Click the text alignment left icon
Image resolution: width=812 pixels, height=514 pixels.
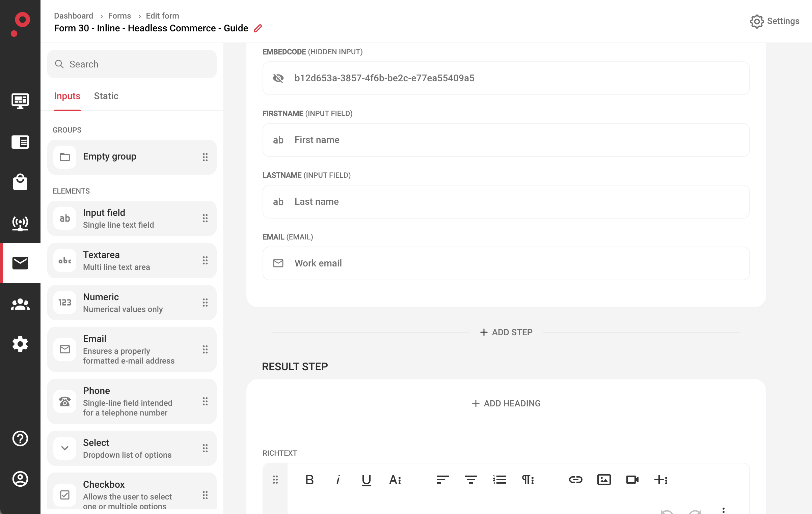tap(443, 479)
